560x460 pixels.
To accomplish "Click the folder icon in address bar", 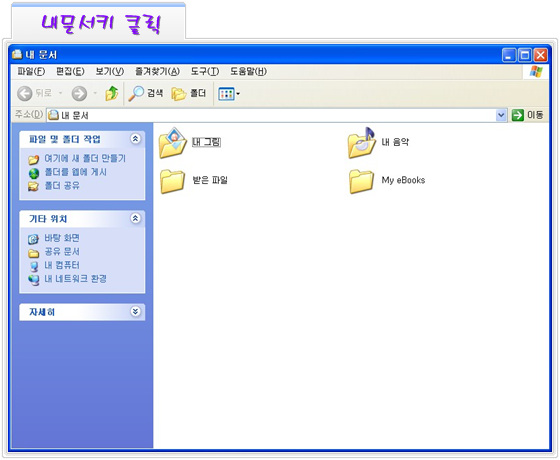I will (x=54, y=115).
